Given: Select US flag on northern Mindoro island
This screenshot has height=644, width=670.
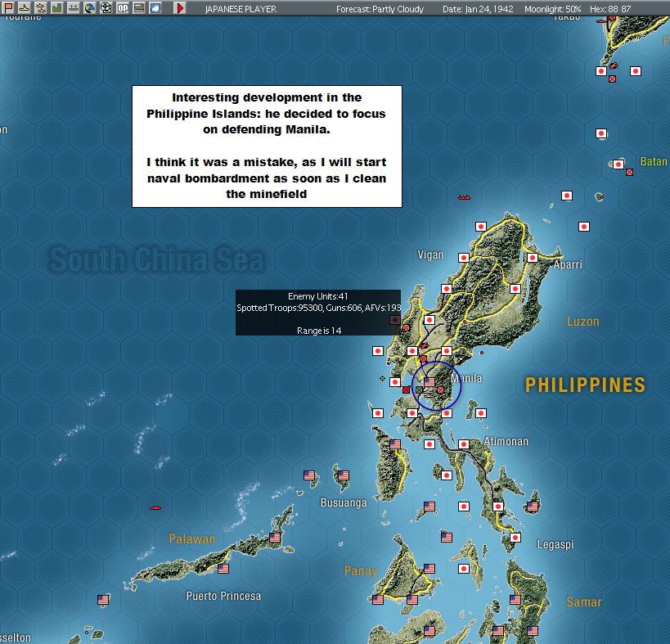Looking at the screenshot, I should pyautogui.click(x=395, y=444).
